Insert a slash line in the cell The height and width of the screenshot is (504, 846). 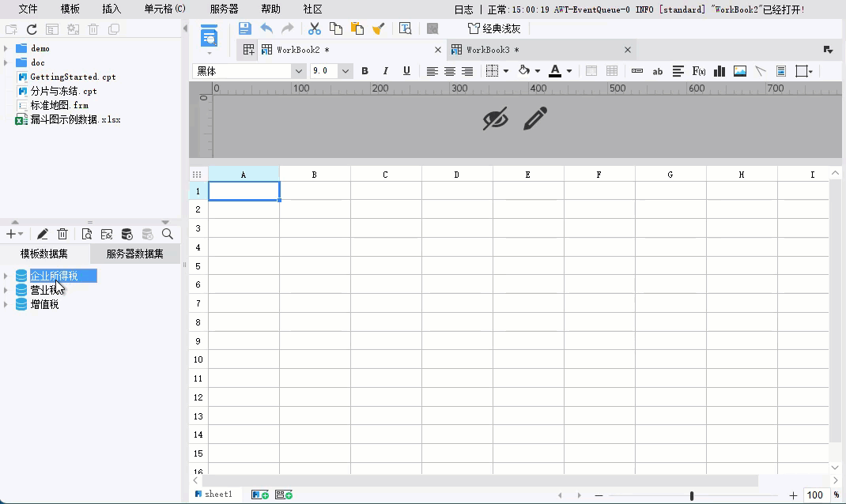pos(760,71)
